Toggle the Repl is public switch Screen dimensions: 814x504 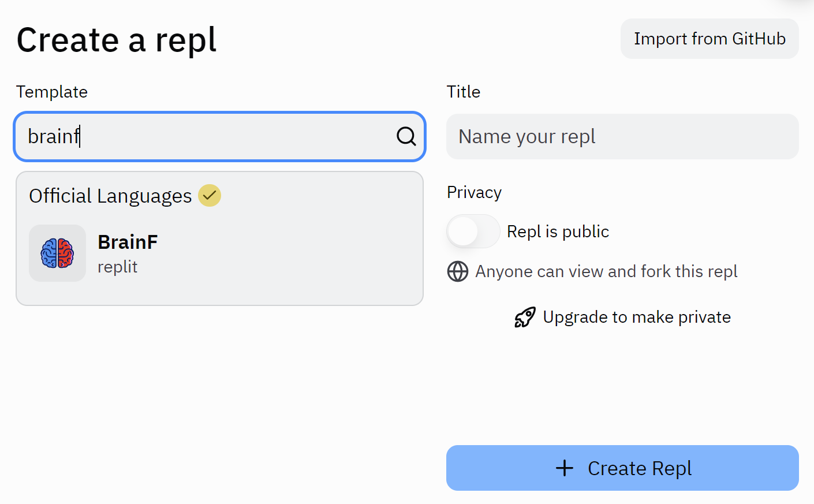point(473,232)
